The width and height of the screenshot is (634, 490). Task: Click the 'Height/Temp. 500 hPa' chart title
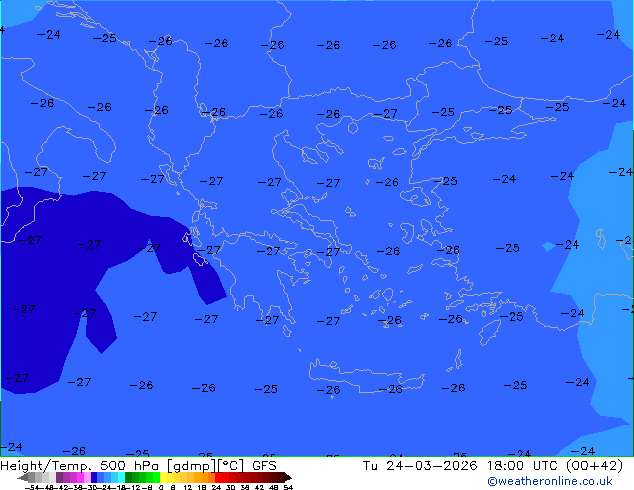click(82, 466)
